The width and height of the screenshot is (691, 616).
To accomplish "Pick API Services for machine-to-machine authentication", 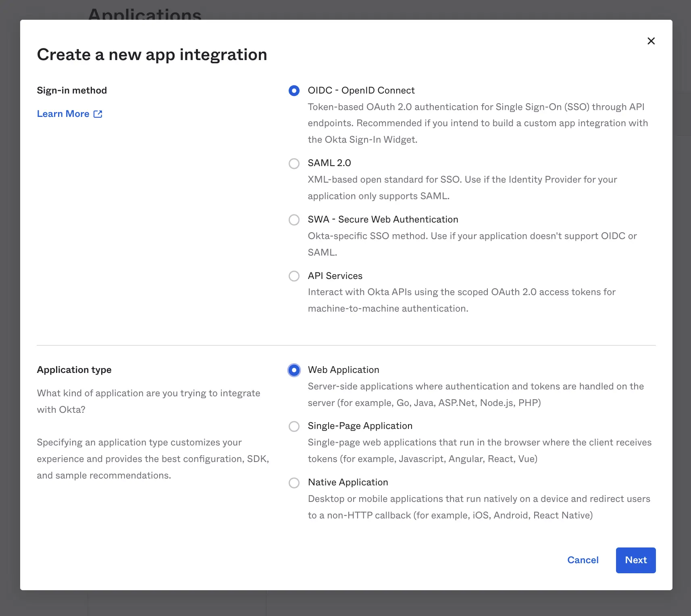I will coord(294,276).
